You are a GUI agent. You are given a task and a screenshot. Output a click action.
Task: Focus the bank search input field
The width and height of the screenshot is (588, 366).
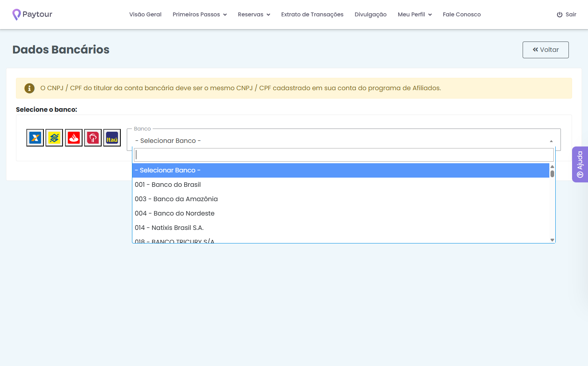(x=344, y=155)
